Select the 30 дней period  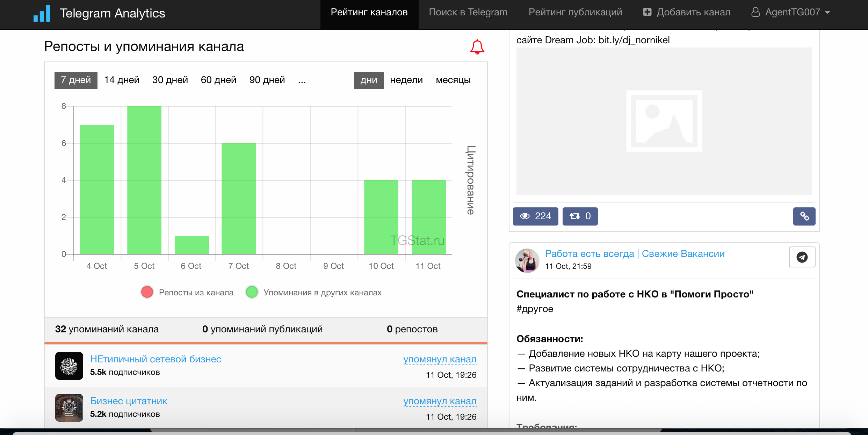pos(170,80)
